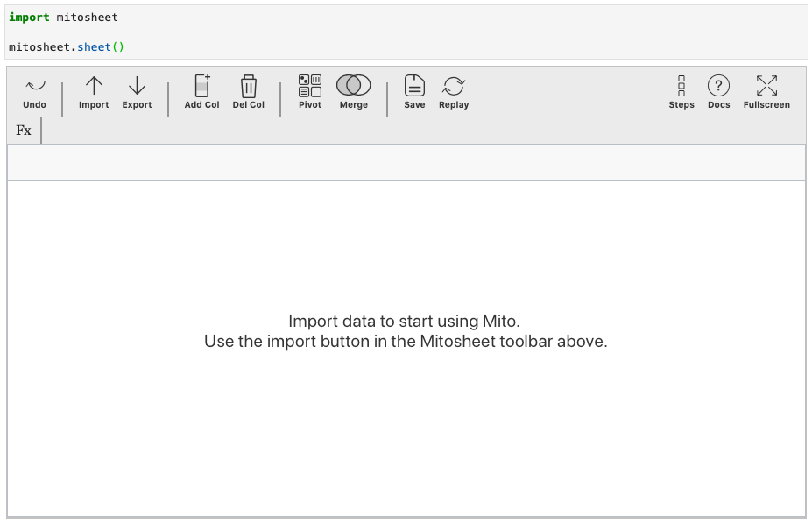Screen dimensions: 812x524
Task: Click the Del Col trash icon
Action: [249, 86]
